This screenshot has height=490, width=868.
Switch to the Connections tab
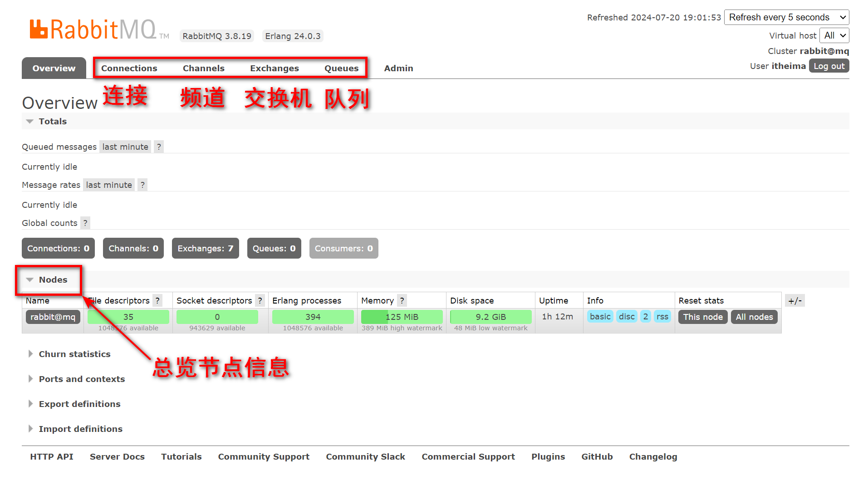(129, 69)
